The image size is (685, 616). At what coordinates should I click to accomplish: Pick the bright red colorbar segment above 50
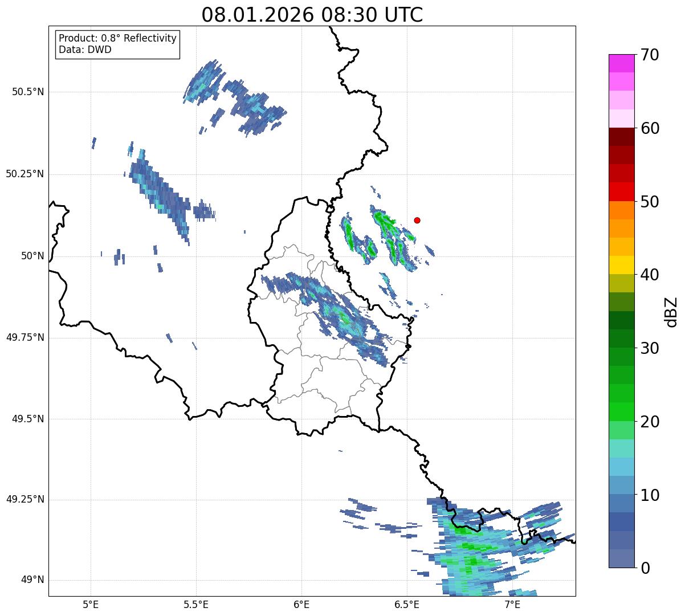pyautogui.click(x=621, y=191)
